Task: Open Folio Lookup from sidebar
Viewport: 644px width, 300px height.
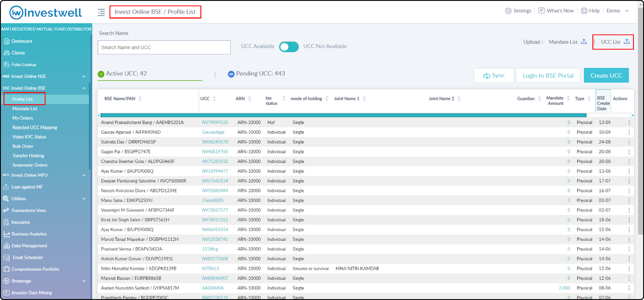Action: [24, 64]
